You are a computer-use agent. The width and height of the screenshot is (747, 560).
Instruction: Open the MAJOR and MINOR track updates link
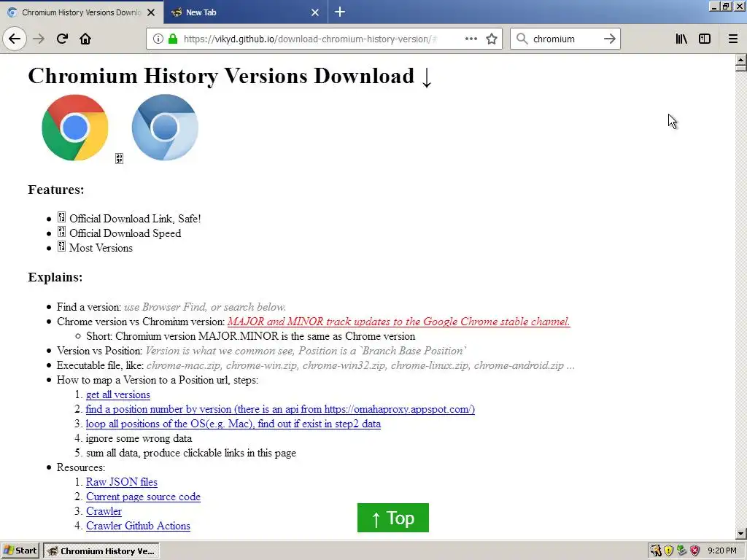coord(398,322)
